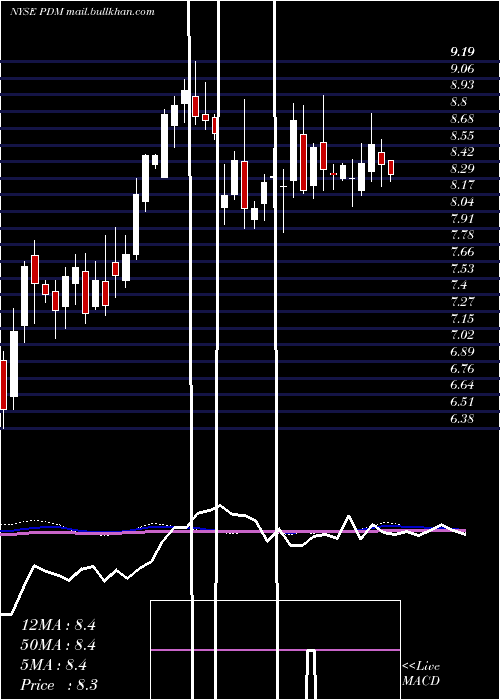This screenshot has width=500, height=700.
Task: Click the 8.29 price label
Action: pos(462,169)
